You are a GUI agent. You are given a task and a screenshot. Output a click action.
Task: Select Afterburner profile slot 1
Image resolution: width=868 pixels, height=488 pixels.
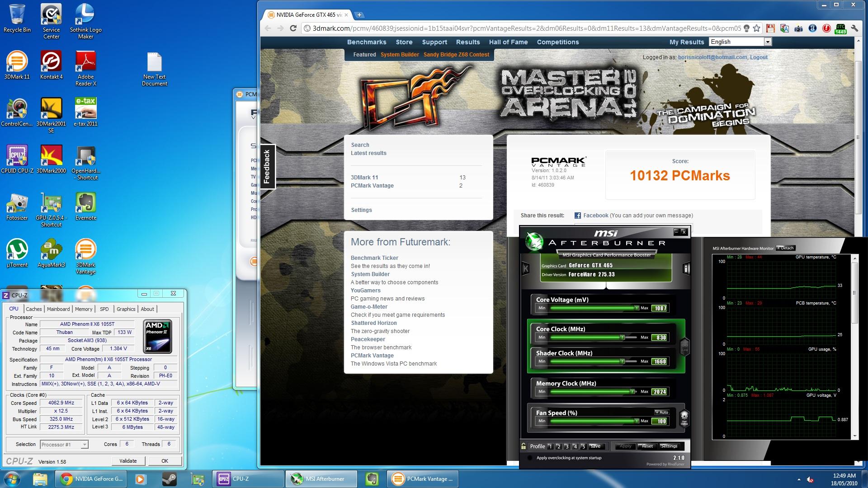click(550, 446)
